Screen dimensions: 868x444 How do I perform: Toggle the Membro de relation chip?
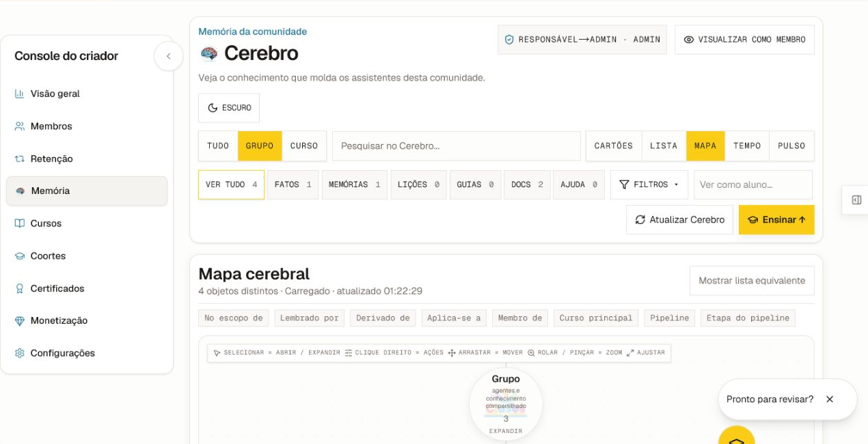pyautogui.click(x=520, y=318)
